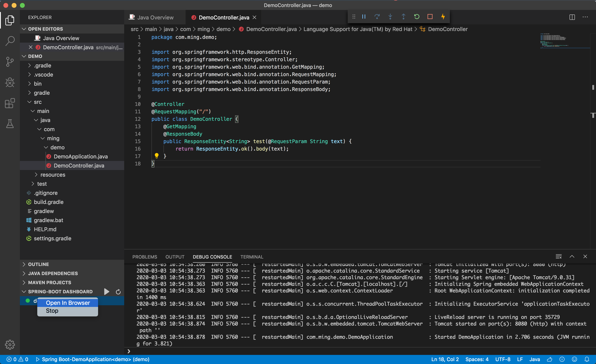The image size is (596, 364).
Task: Choose Stop from the context menu
Action: 68,311
